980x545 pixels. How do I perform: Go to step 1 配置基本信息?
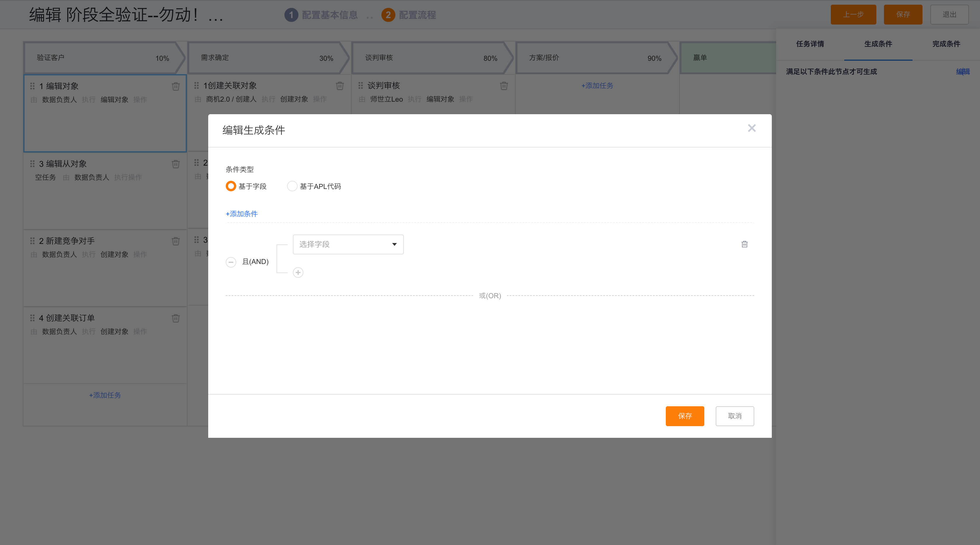pos(321,15)
